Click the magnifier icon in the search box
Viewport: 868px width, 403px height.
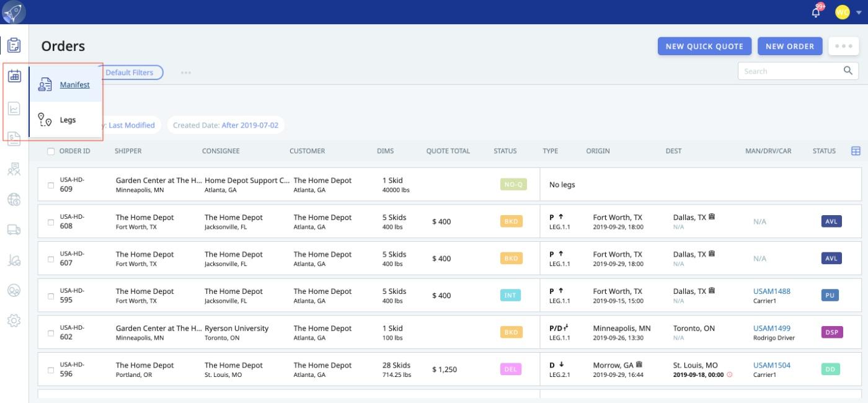pyautogui.click(x=848, y=71)
